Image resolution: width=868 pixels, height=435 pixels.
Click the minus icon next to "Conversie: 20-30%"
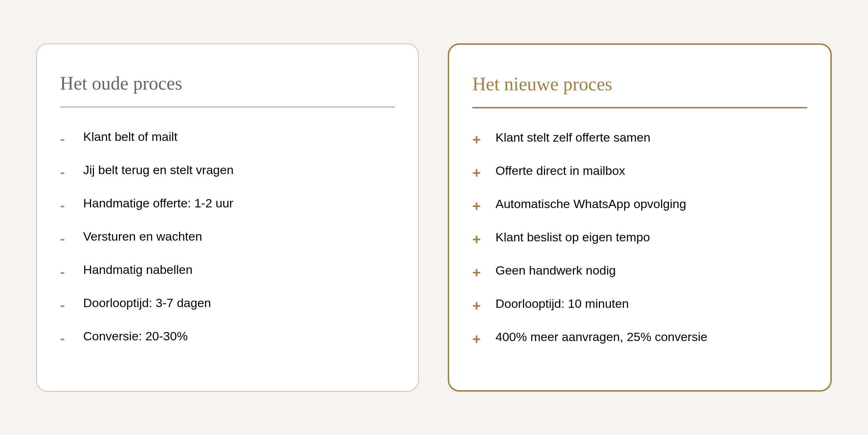point(63,339)
